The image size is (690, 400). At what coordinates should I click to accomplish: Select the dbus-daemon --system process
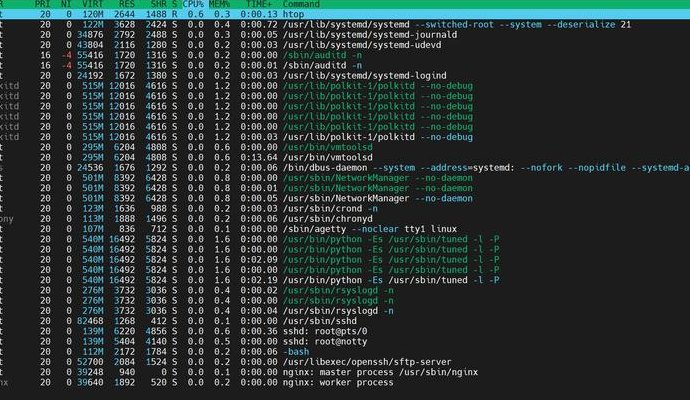(345, 168)
